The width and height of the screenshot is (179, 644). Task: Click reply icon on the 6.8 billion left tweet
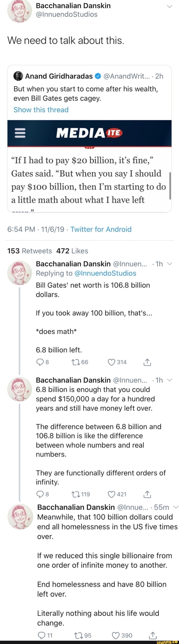40,362
